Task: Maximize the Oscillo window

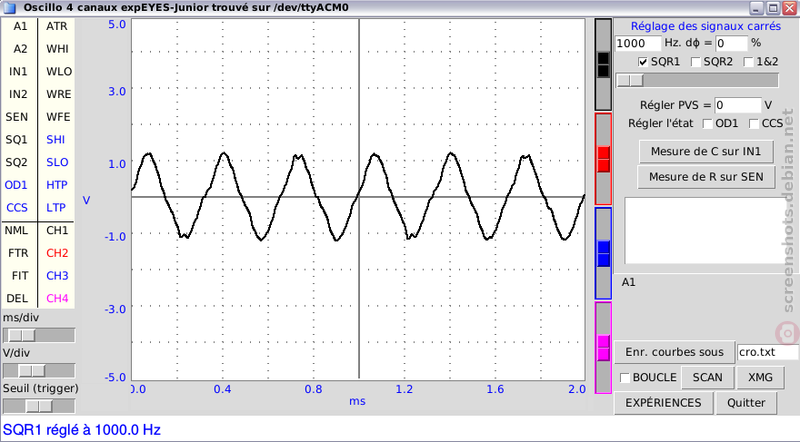Action: (773, 8)
